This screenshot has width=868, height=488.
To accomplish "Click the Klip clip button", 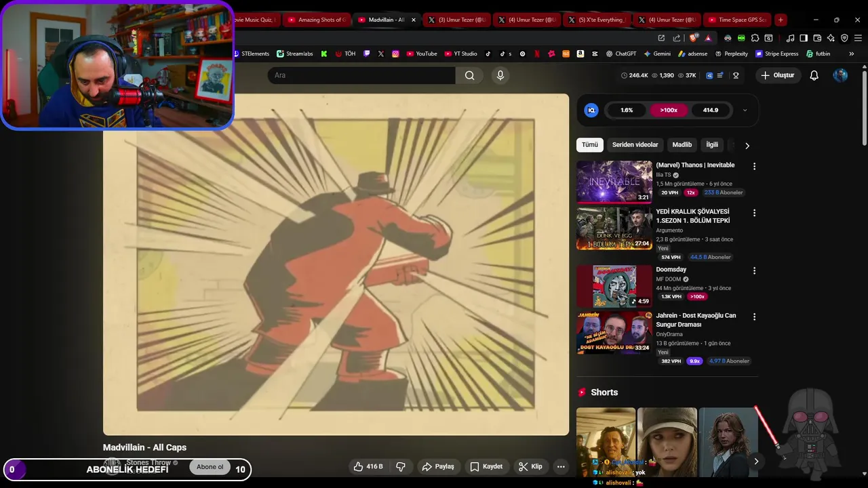I will [x=530, y=466].
